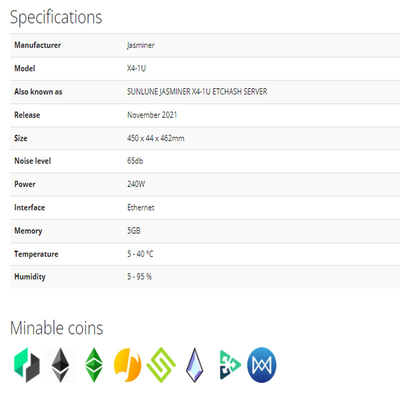Select the green Ethereum Classic coin icon

point(94,365)
